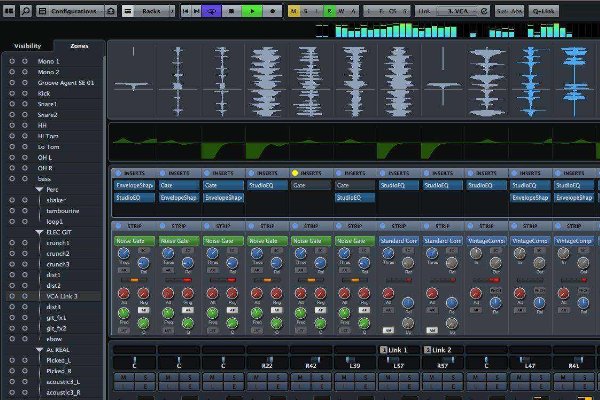
Task: Click the yellow bypass icon on INSERTS header
Action: (x=295, y=173)
